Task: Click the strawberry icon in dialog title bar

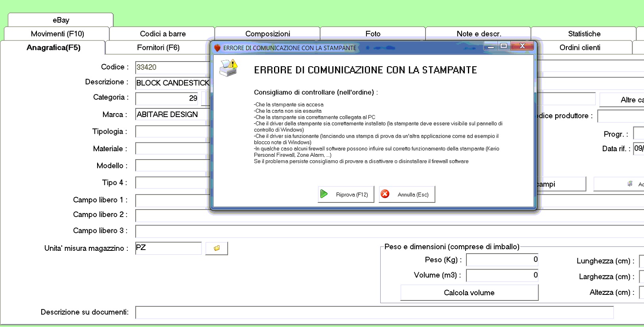Action: click(x=217, y=48)
